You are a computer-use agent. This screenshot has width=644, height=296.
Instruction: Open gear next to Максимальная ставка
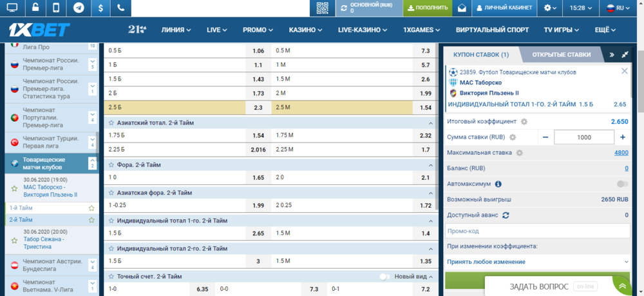520,153
